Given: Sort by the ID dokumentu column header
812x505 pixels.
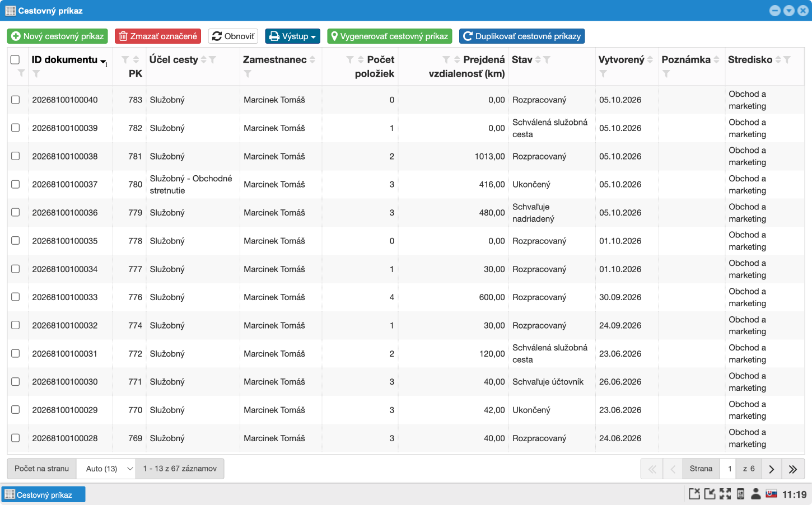Looking at the screenshot, I should [64, 59].
